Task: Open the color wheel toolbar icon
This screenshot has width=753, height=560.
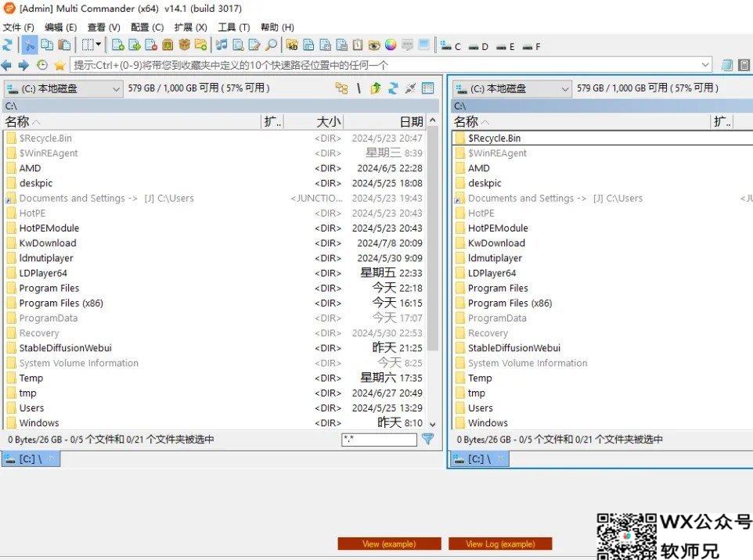Action: click(391, 45)
